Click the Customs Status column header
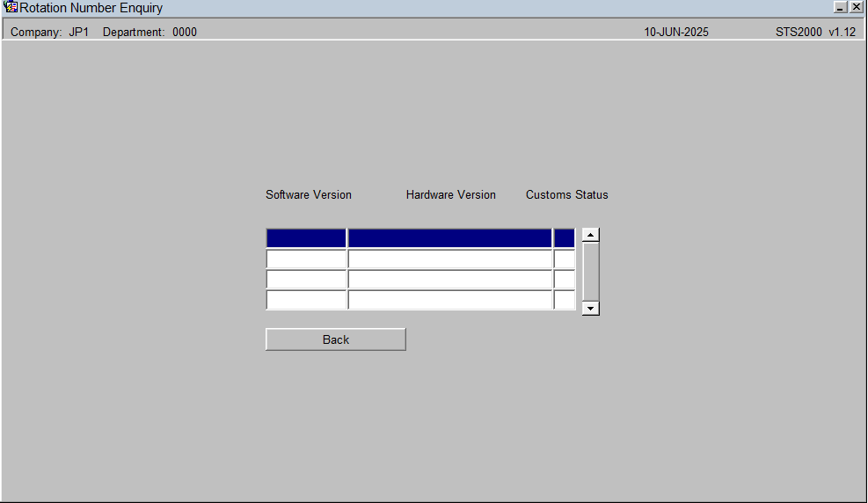 (567, 195)
